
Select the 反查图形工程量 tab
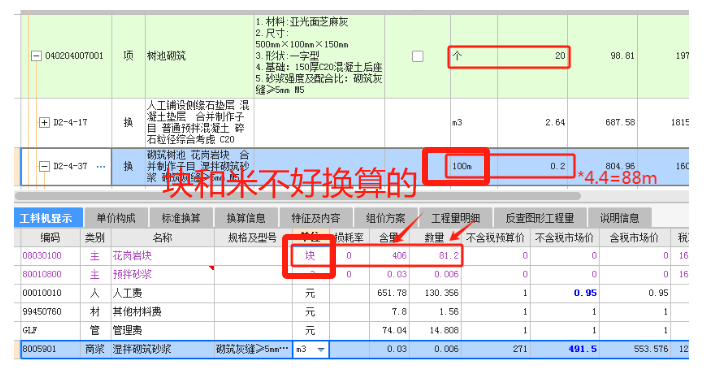click(540, 218)
